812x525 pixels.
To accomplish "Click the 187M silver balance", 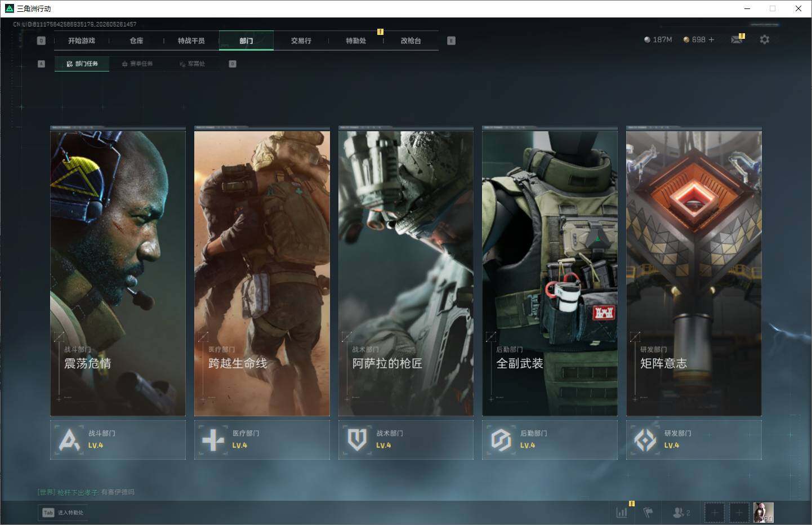I will tap(663, 39).
